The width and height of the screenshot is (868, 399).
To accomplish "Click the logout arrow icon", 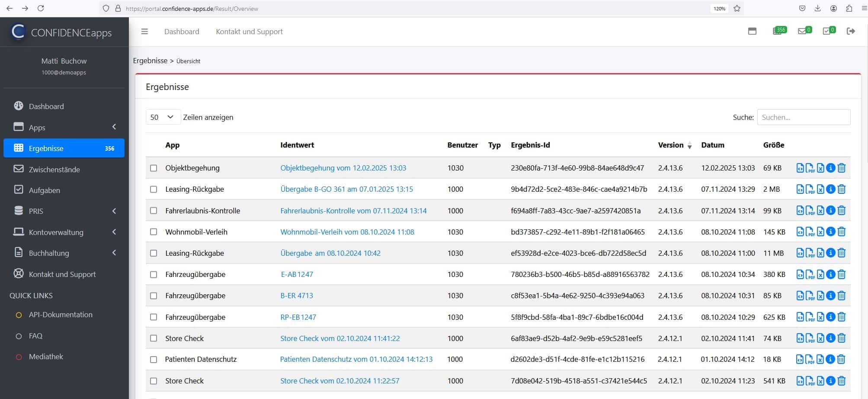I will 851,31.
